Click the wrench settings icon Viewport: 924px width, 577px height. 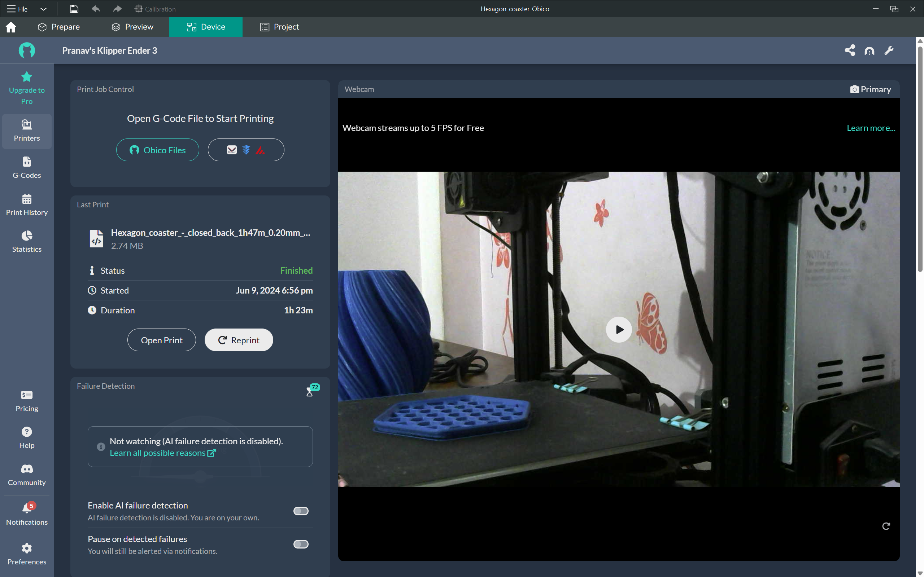point(889,50)
